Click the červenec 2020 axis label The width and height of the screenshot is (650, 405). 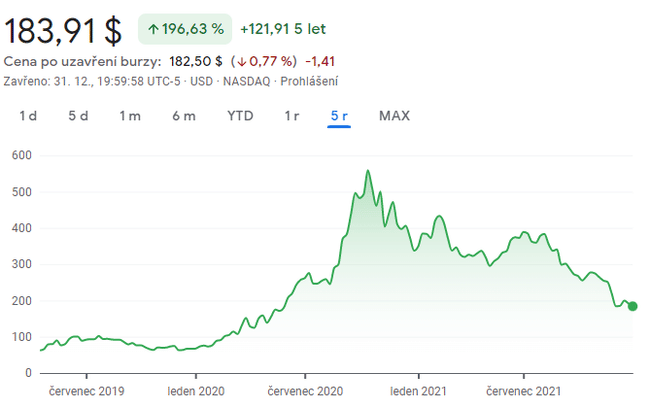click(304, 392)
